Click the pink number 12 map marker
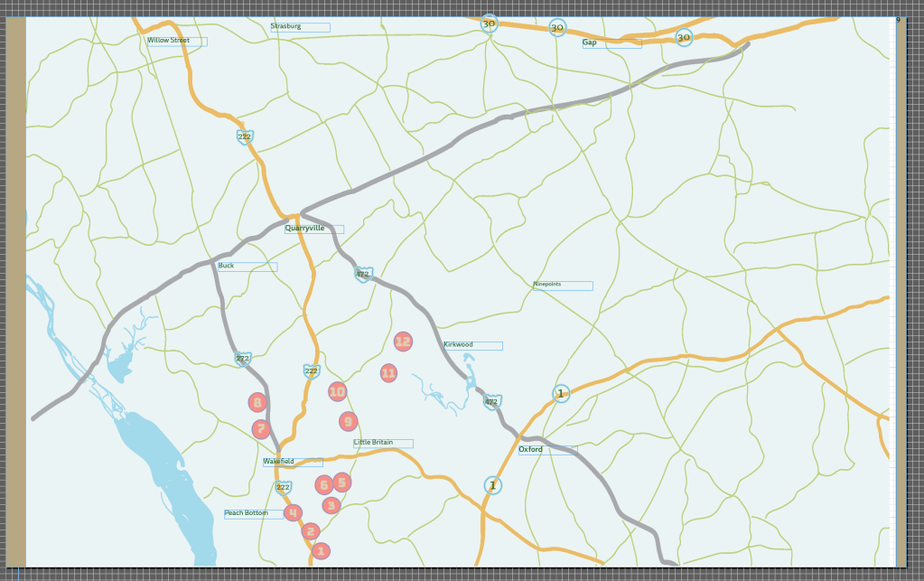Viewport: 924px width, 581px height. (x=403, y=341)
